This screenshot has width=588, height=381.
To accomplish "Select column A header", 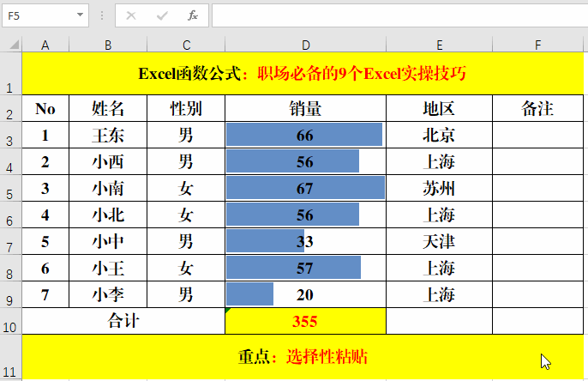I will tap(45, 45).
